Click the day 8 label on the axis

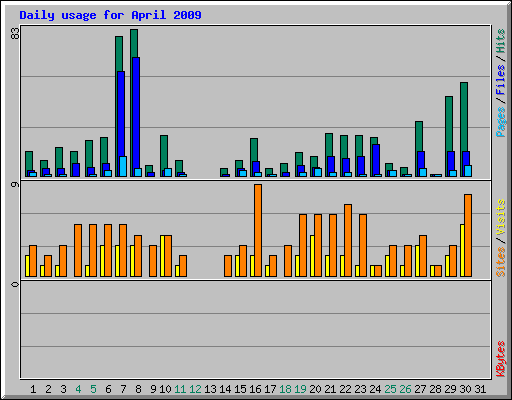point(138,389)
